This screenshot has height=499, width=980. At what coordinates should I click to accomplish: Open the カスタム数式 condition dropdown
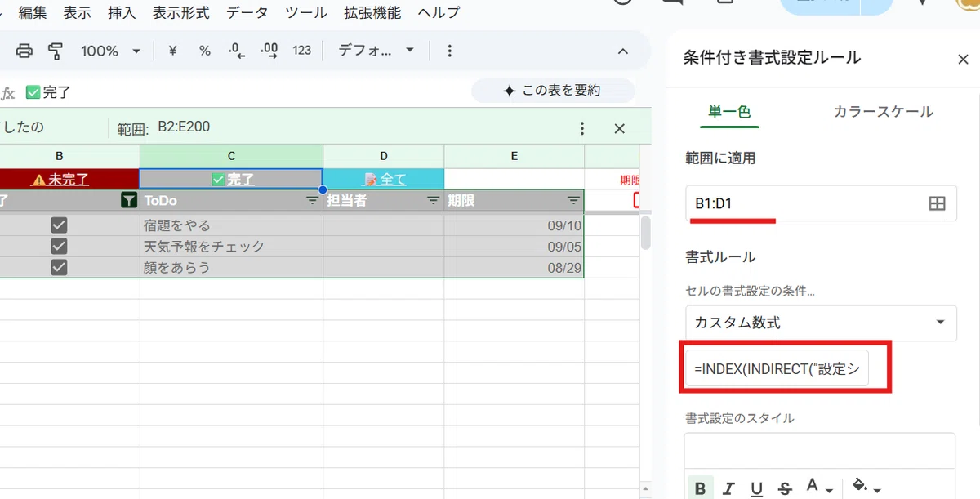pyautogui.click(x=821, y=323)
